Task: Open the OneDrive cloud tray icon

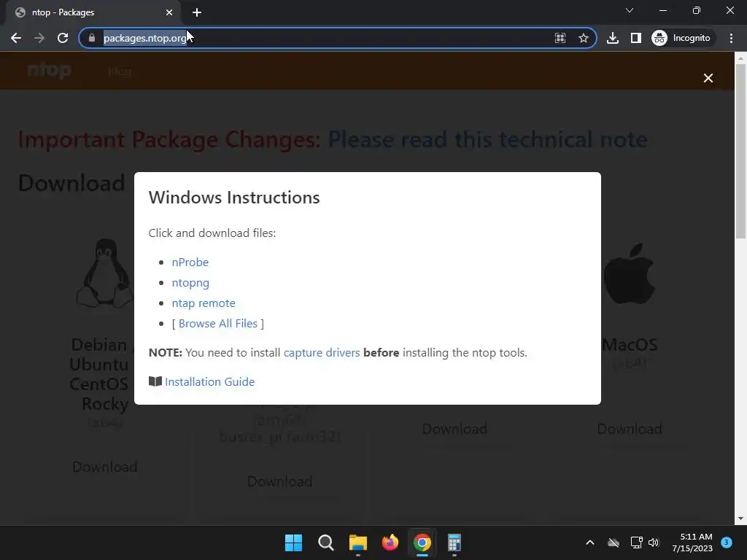Action: point(614,542)
